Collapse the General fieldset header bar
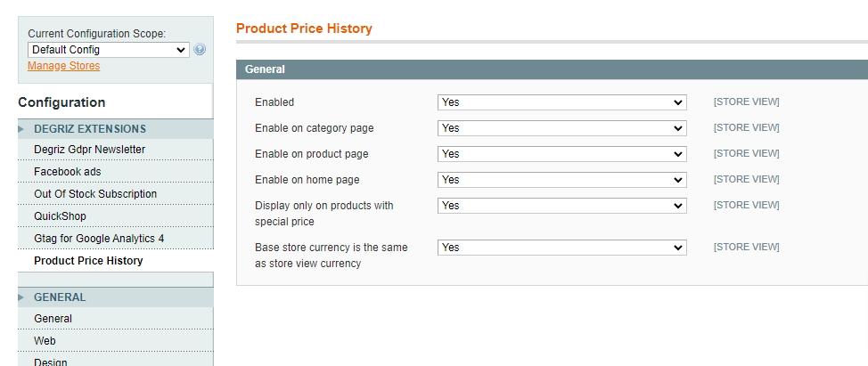This screenshot has width=868, height=366. coord(551,69)
